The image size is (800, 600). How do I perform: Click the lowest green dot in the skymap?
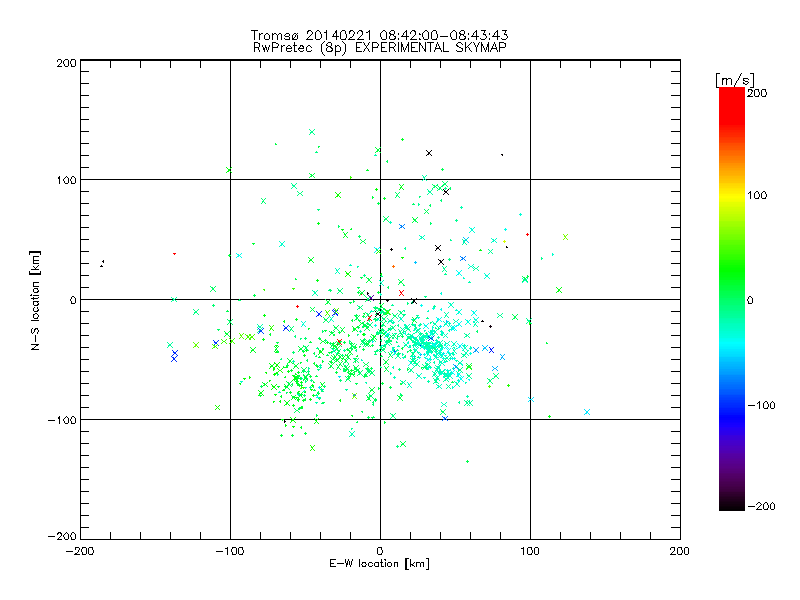[467, 461]
